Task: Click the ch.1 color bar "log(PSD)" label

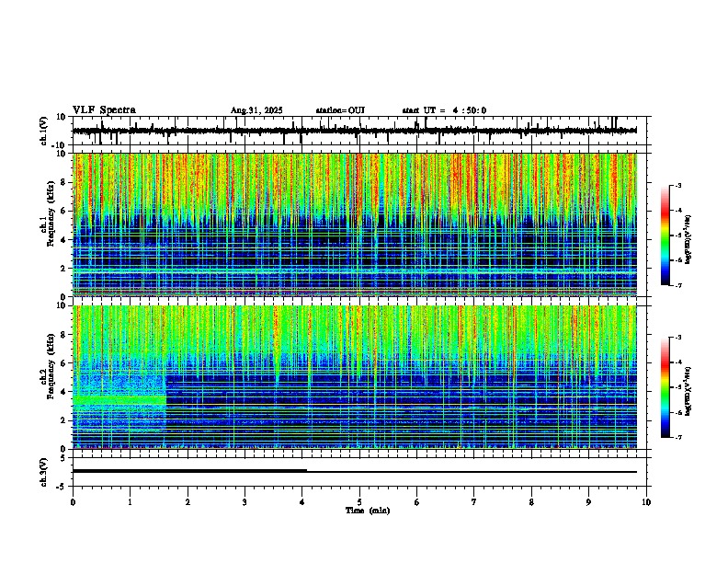Action: tap(688, 240)
